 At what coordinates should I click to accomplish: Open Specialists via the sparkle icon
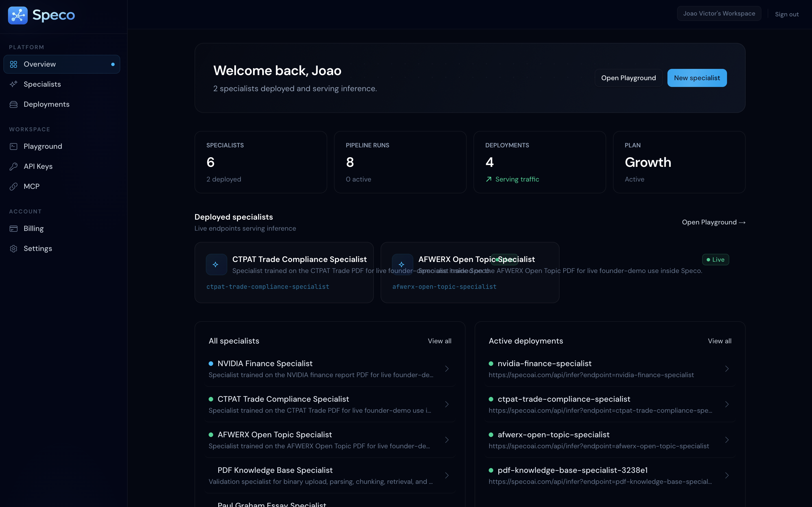click(14, 84)
